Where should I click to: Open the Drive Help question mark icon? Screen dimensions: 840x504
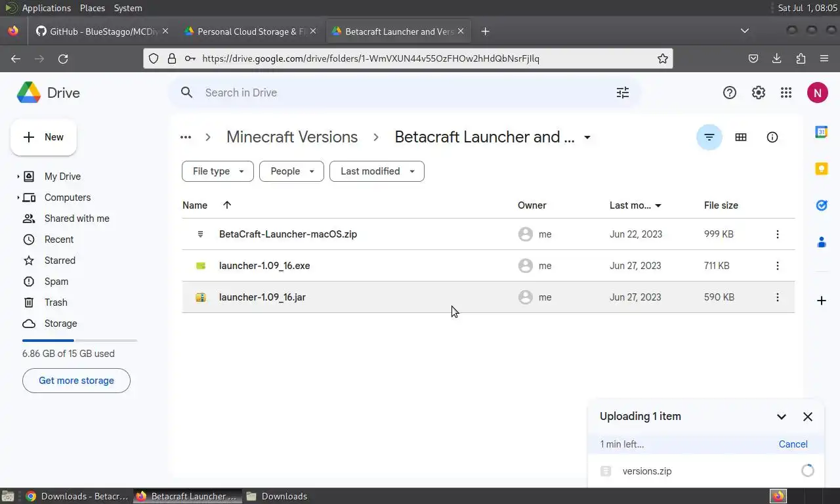click(x=730, y=93)
